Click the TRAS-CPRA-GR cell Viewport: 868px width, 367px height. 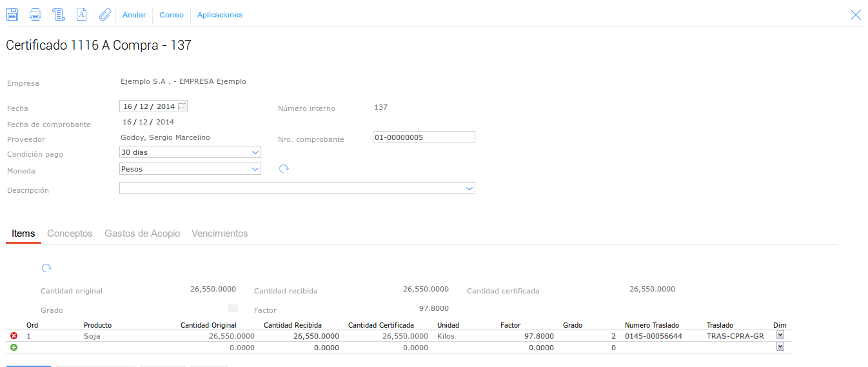pyautogui.click(x=735, y=336)
